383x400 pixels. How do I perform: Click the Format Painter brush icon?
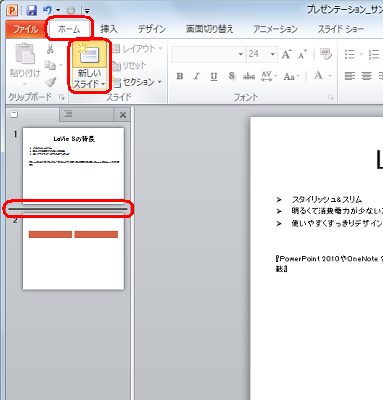[50, 81]
